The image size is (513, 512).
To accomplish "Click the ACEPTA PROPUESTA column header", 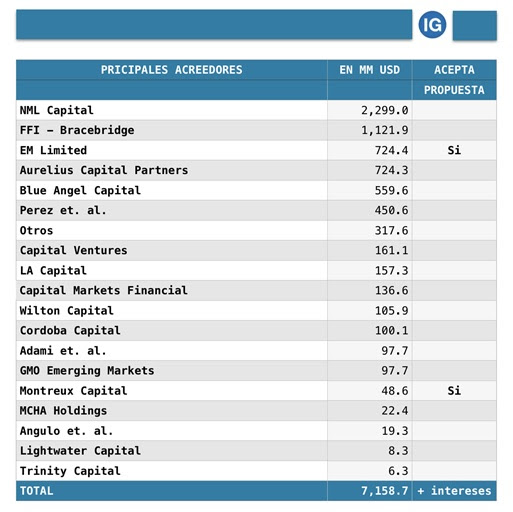I will pyautogui.click(x=454, y=80).
